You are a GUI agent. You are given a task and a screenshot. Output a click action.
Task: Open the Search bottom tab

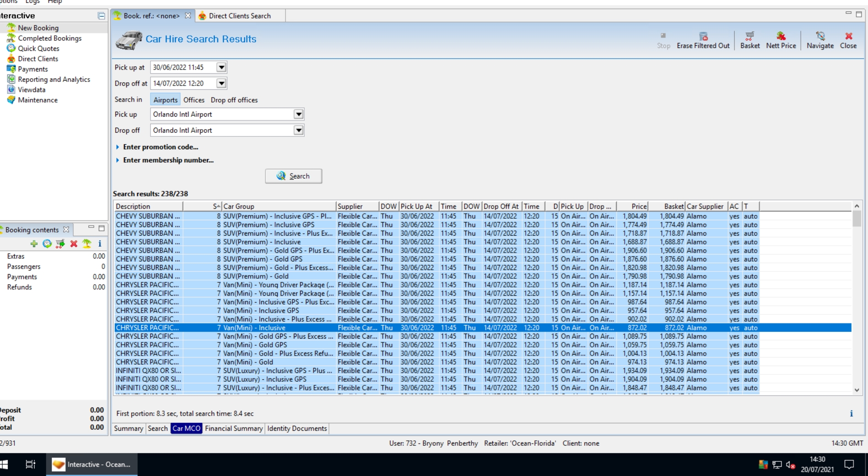tap(158, 428)
